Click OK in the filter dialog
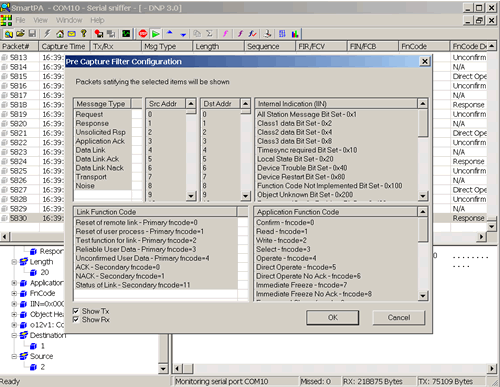The width and height of the screenshot is (500, 387). click(x=333, y=317)
